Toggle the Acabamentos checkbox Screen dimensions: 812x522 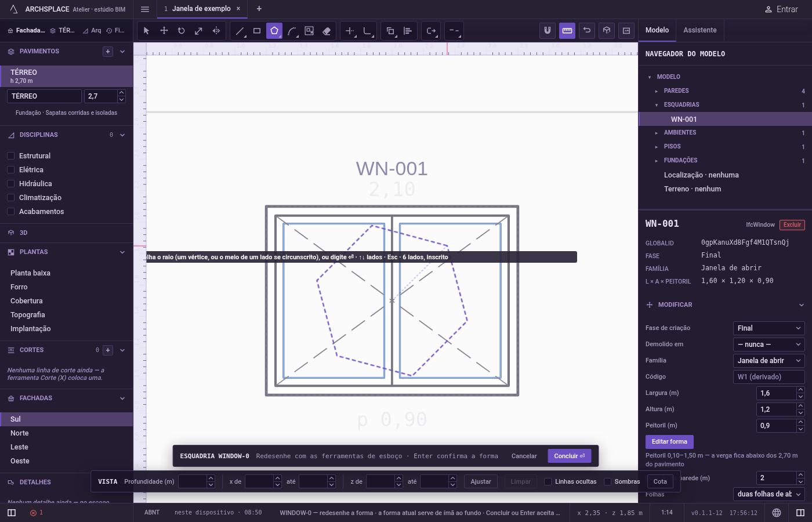tap(10, 212)
